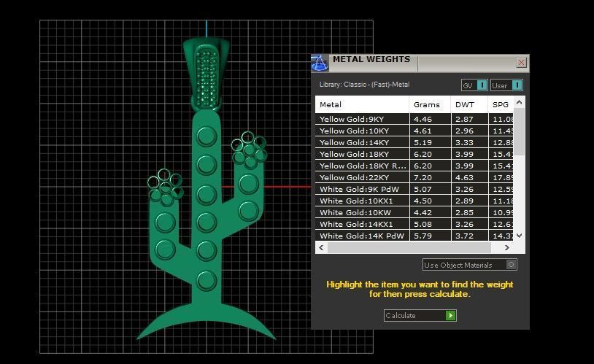Click the 5.07 grams cell

click(x=431, y=189)
